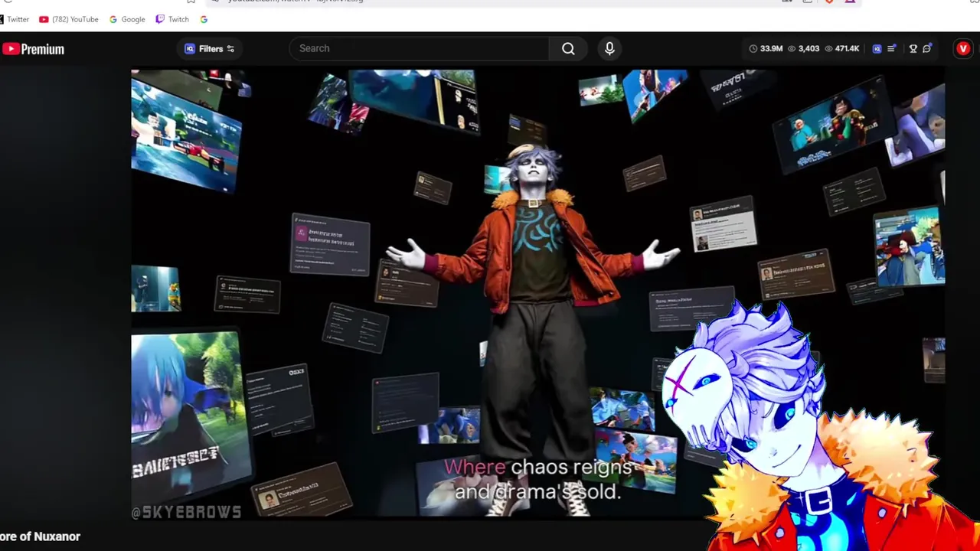Open the unlabeled Google icon bookmark
The width and height of the screenshot is (980, 551).
pyautogui.click(x=204, y=19)
